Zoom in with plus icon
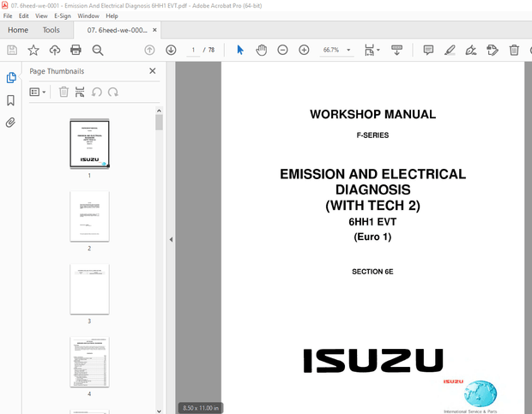This screenshot has height=414, width=532. pyautogui.click(x=304, y=50)
